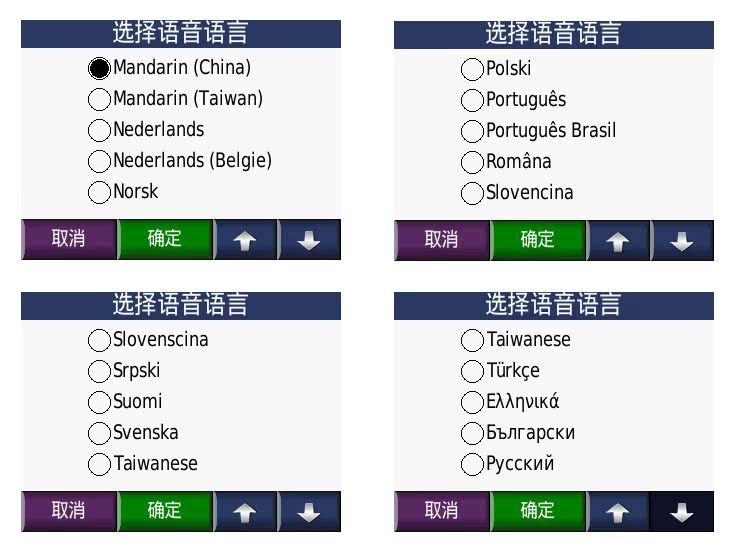Screen dimensions: 750x550
Task: Cancel with 取消 below the Русский option
Action: [441, 511]
